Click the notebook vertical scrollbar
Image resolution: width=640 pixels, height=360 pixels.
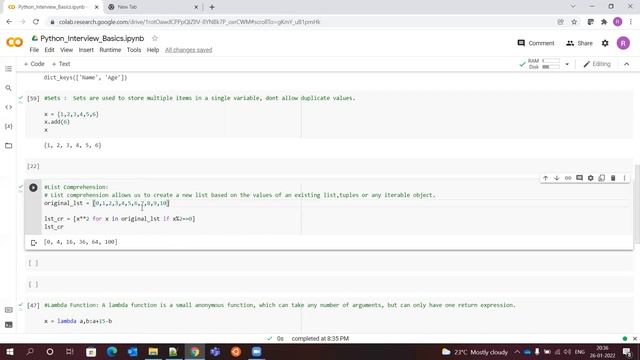click(637, 204)
